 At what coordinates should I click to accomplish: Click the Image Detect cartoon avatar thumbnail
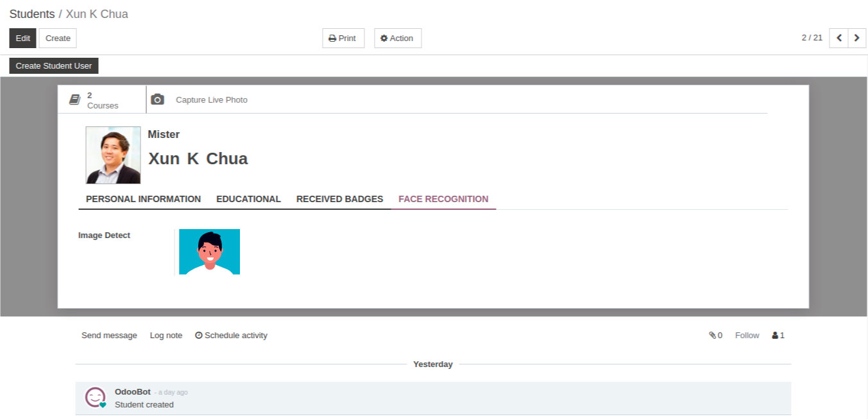[209, 252]
